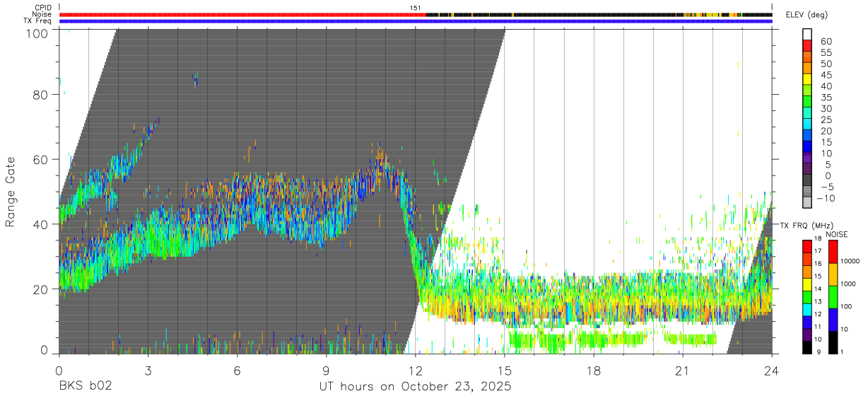Click elevation legend value 30
The width and height of the screenshot is (868, 401).
(x=825, y=109)
